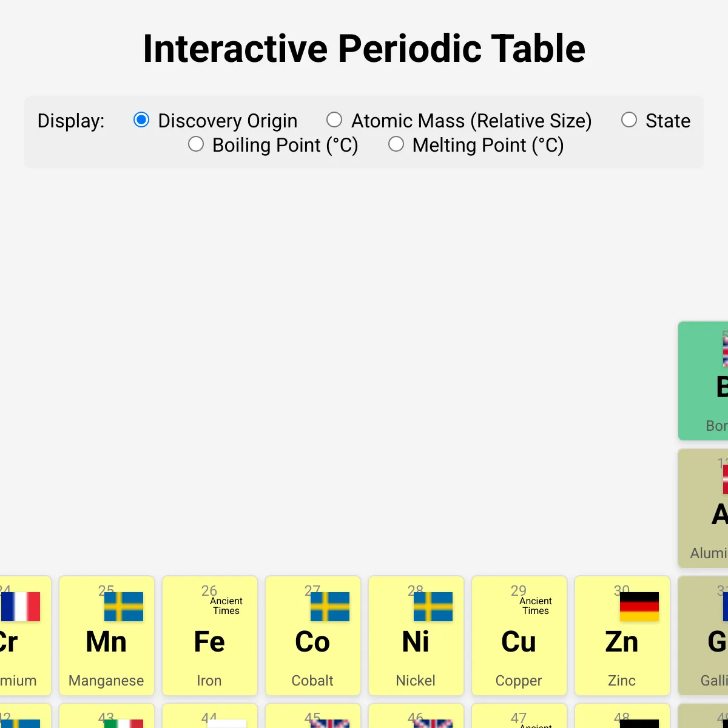Click the Danish flag on Aluminium tile
Image resolution: width=728 pixels, height=728 pixels.
click(x=724, y=479)
